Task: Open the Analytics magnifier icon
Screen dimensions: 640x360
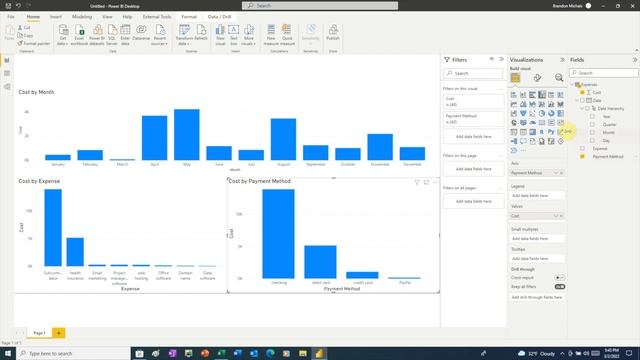Action: (559, 78)
